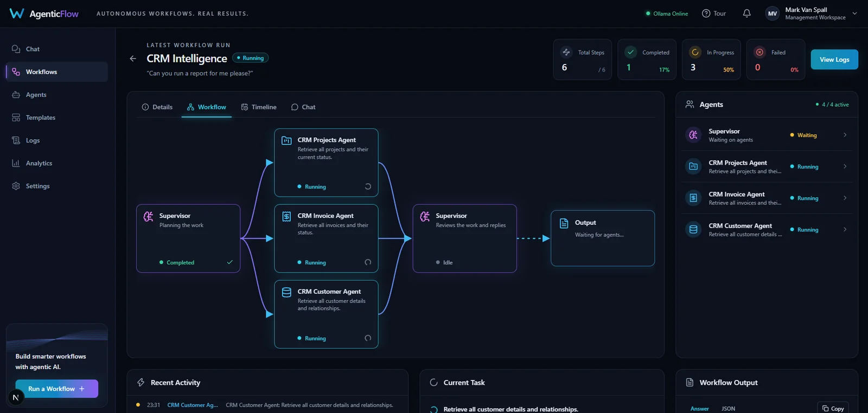Click the In Progress stat spinner icon
868x413 pixels.
[x=695, y=52]
